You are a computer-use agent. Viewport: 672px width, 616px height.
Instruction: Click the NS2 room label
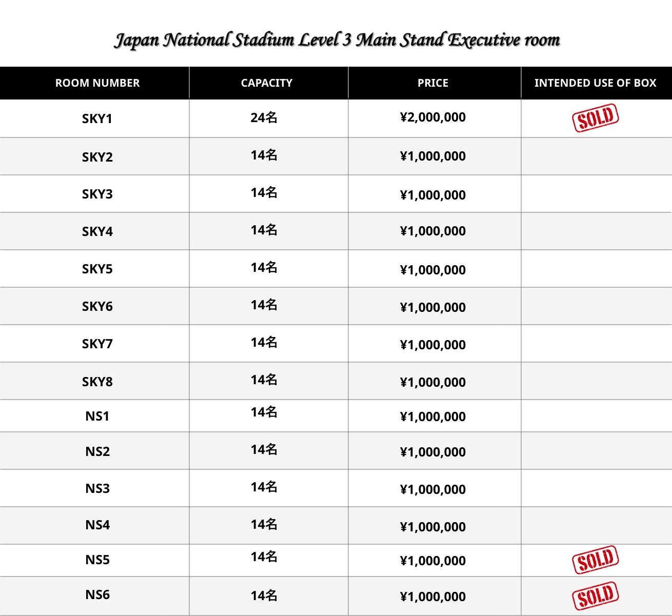pyautogui.click(x=97, y=451)
